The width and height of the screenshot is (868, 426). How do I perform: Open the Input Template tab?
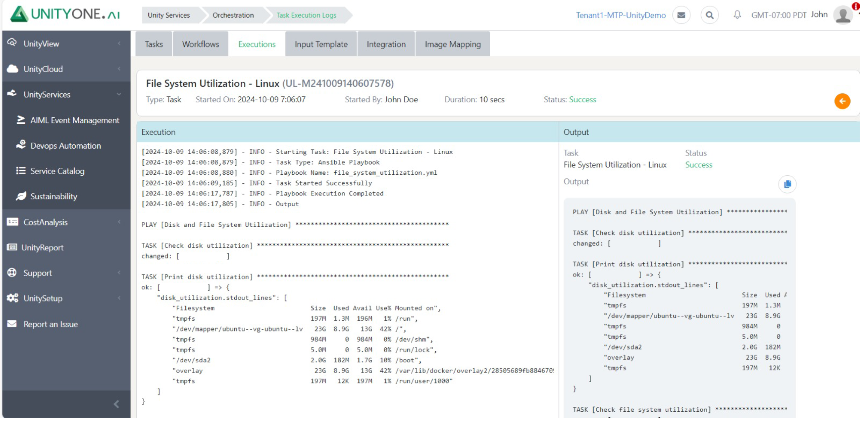point(321,44)
